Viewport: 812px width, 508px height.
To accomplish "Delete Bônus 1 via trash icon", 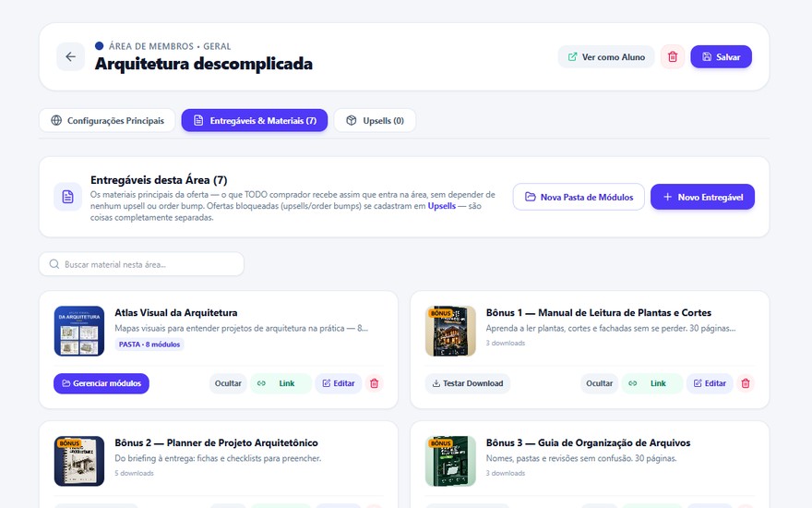I will tap(746, 383).
